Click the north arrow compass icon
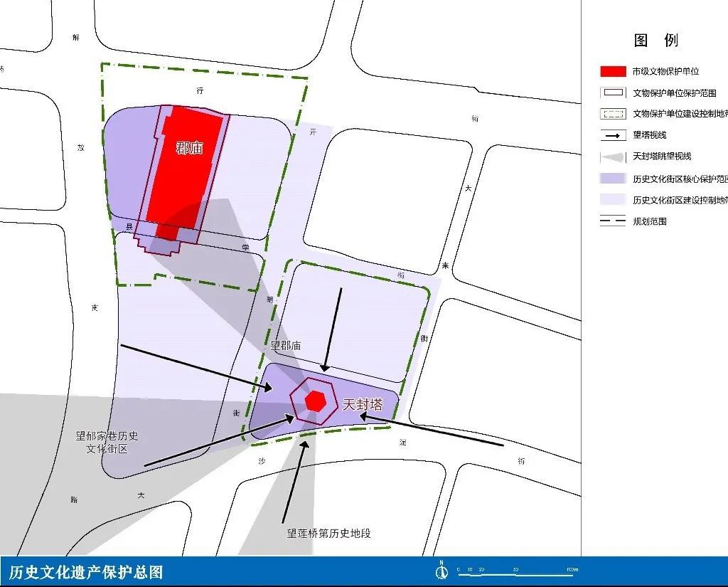The image size is (728, 587). [441, 570]
